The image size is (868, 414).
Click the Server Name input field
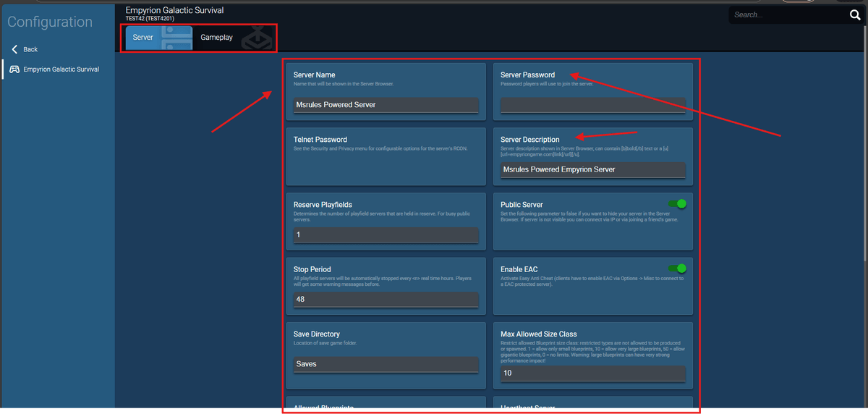click(386, 105)
